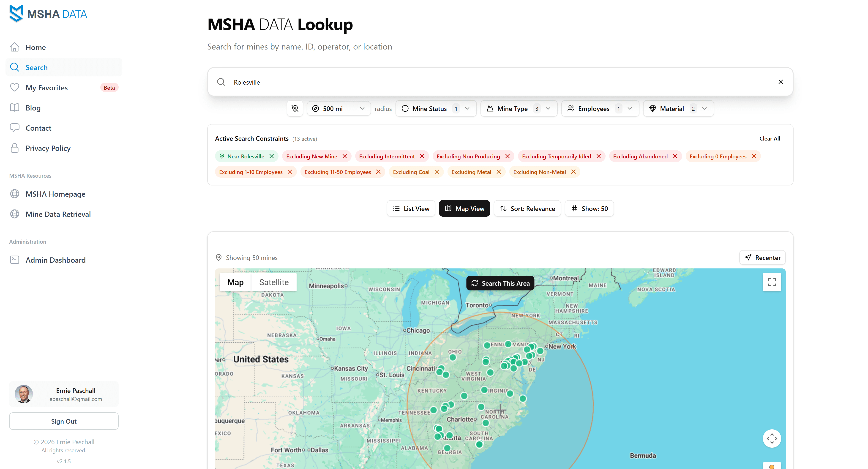Expand the map to fullscreen
The height and width of the screenshot is (469, 868).
coord(772,282)
